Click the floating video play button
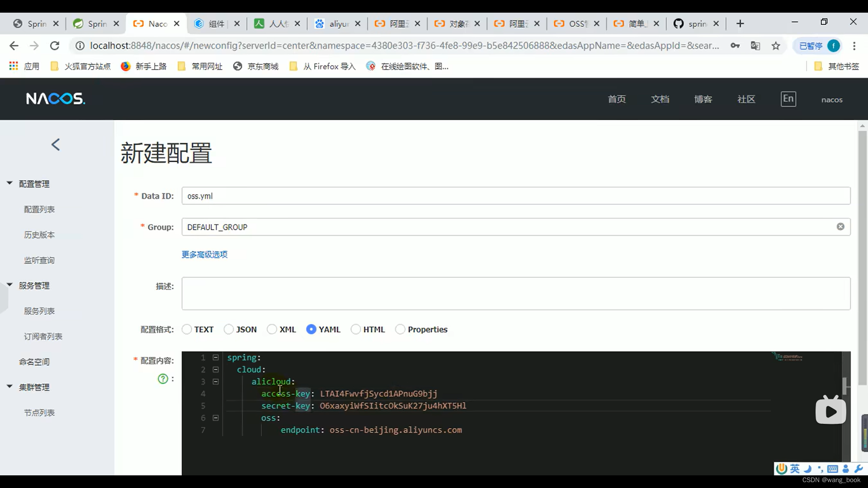 [830, 412]
